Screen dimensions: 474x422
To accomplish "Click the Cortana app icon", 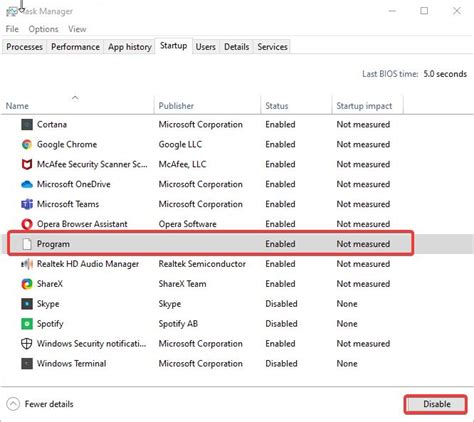I will [x=27, y=125].
